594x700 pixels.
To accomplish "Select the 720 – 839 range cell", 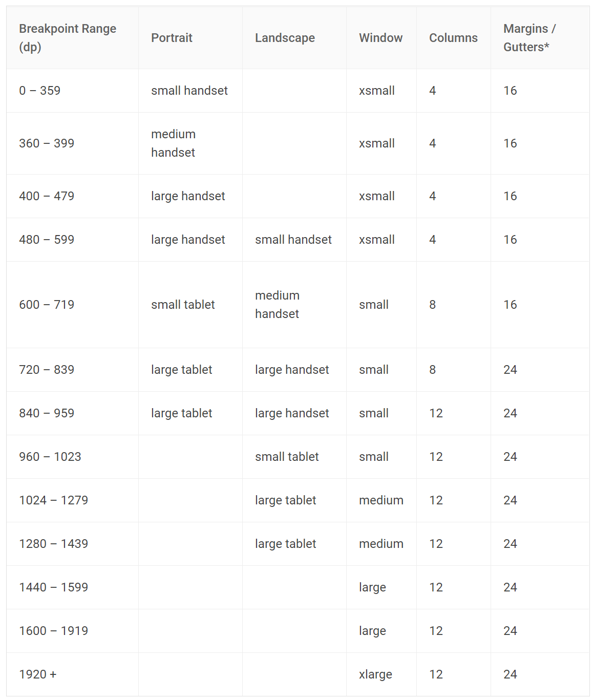I will point(72,370).
